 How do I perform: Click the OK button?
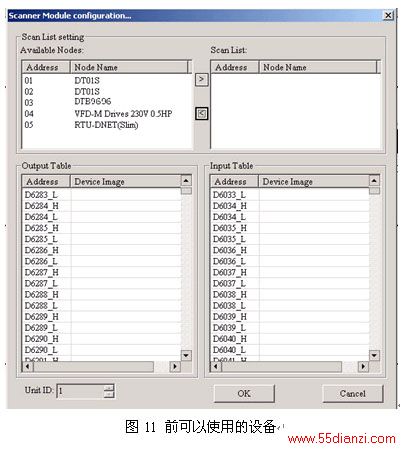244,394
